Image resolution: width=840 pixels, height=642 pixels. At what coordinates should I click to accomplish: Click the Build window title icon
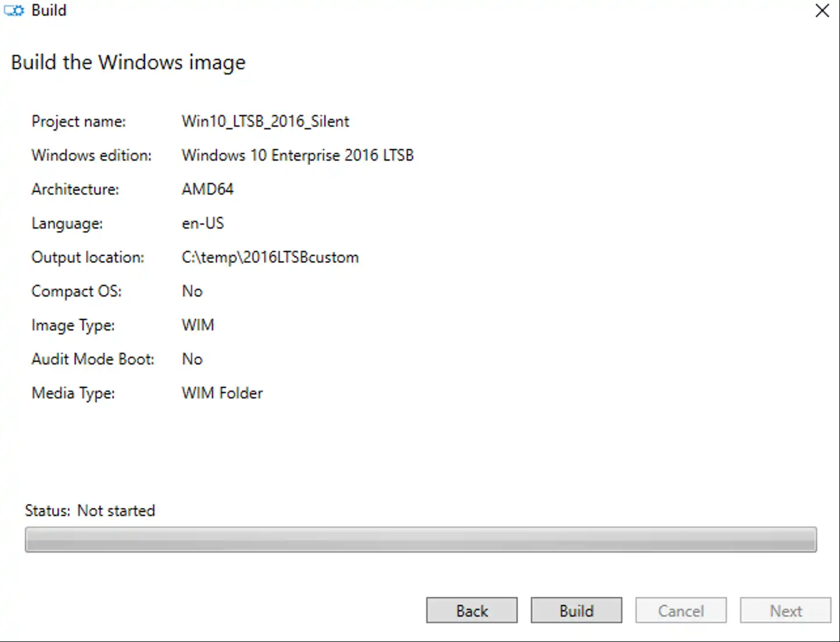14,10
